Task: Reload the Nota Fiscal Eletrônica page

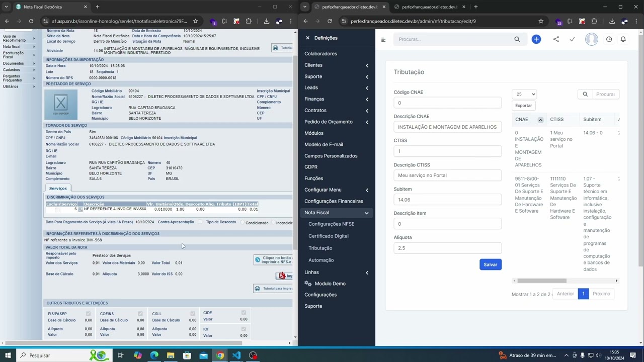Action: [x=31, y=21]
